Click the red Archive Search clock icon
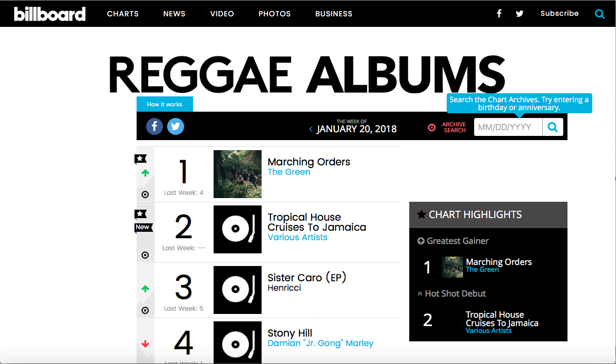616x364 pixels. coord(431,127)
